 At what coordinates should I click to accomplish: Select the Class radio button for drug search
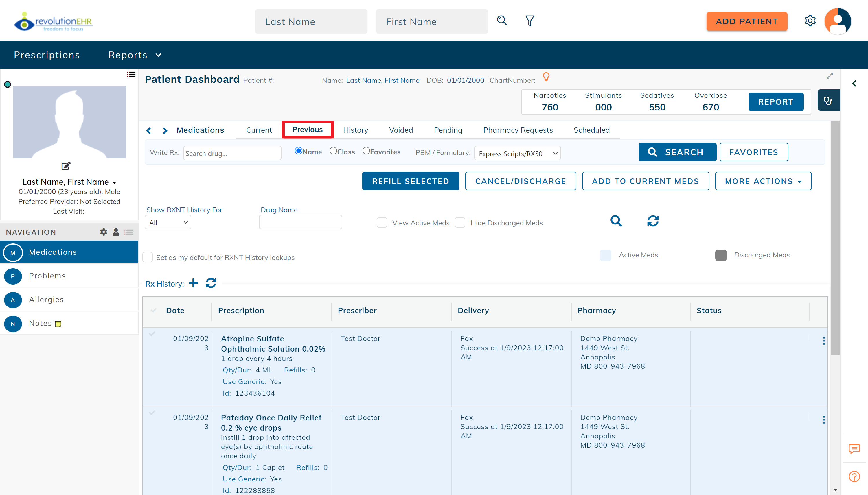point(333,151)
